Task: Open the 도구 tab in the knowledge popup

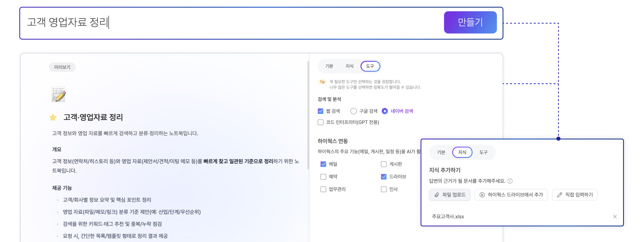Action: (x=483, y=152)
